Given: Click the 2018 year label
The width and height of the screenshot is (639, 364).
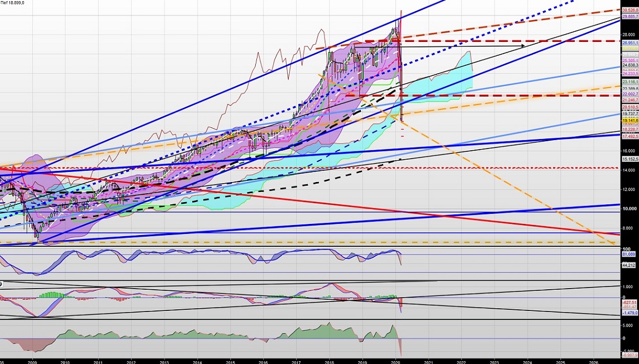Looking at the screenshot, I should coord(330,362).
